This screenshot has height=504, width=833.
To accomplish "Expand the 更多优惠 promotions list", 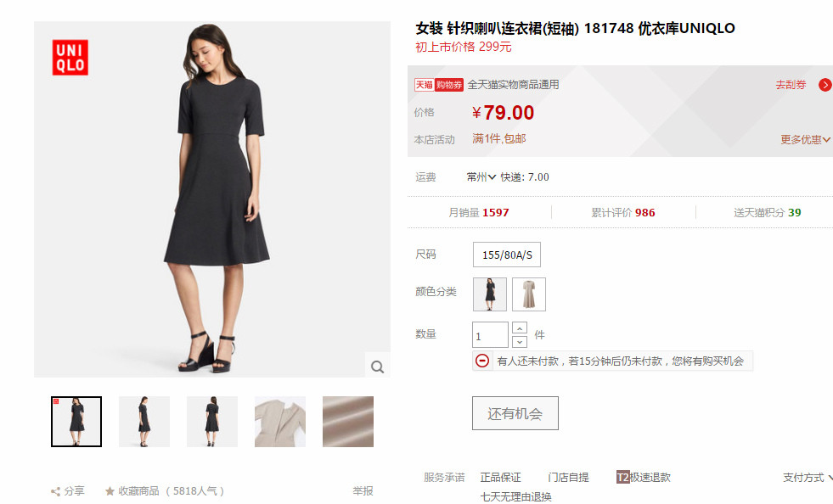I will tap(805, 140).
